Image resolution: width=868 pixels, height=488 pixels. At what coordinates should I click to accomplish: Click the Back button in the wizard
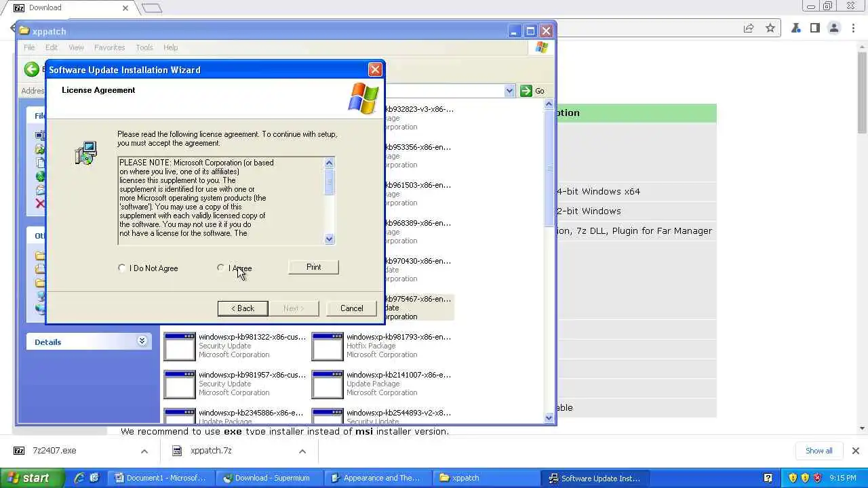click(x=243, y=308)
